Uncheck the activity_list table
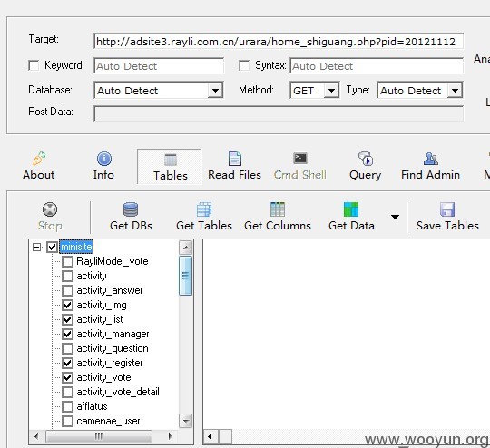This screenshot has width=490, height=448. (67, 319)
